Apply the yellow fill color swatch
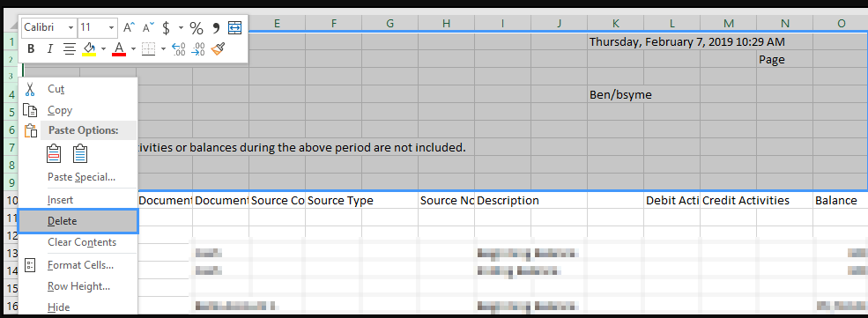This screenshot has width=868, height=318. (89, 48)
